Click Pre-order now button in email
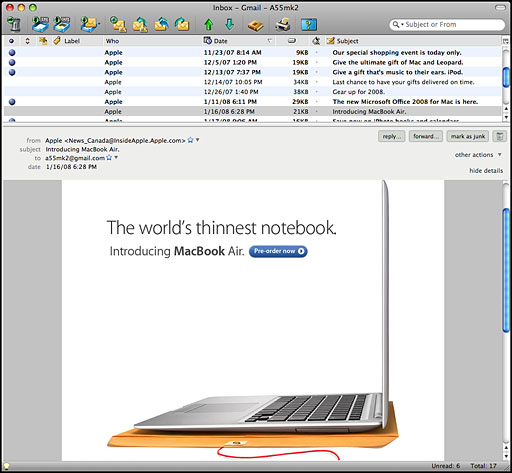 [x=278, y=251]
